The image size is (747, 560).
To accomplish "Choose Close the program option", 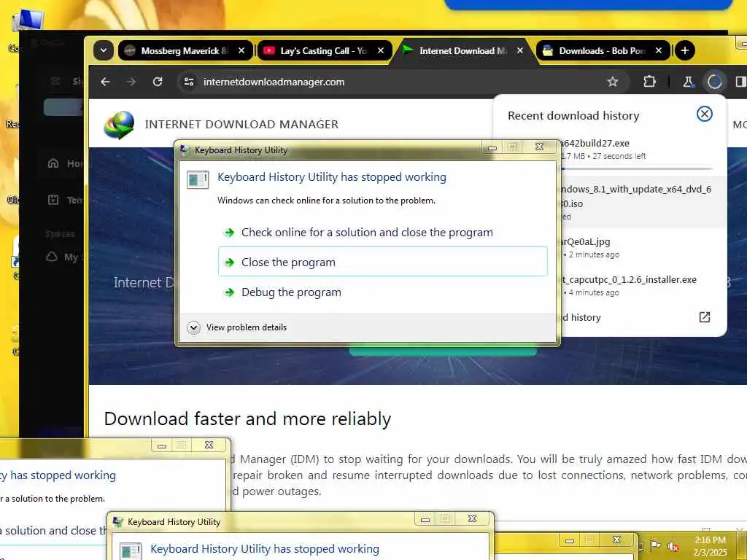I will tap(382, 262).
